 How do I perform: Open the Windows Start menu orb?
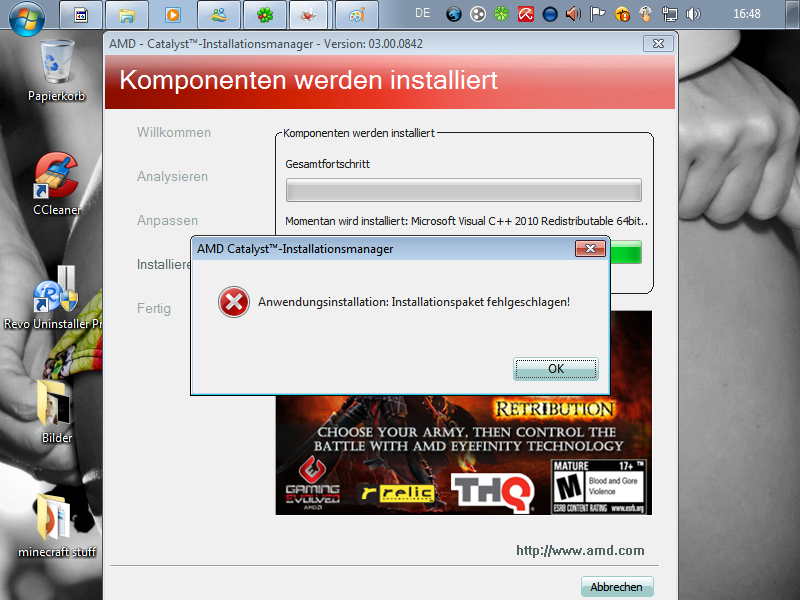(x=27, y=17)
